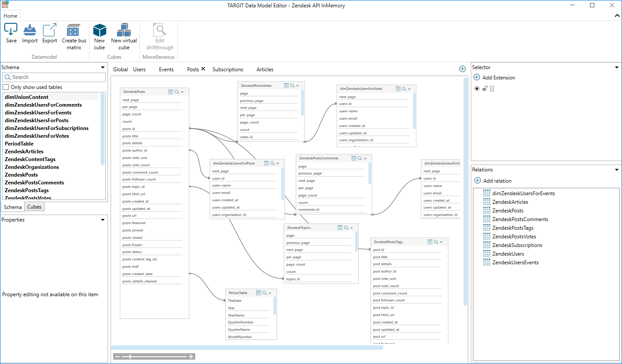This screenshot has height=364, width=622.
Task: Click the diagram vertical scrollbar
Action: click(x=466, y=191)
